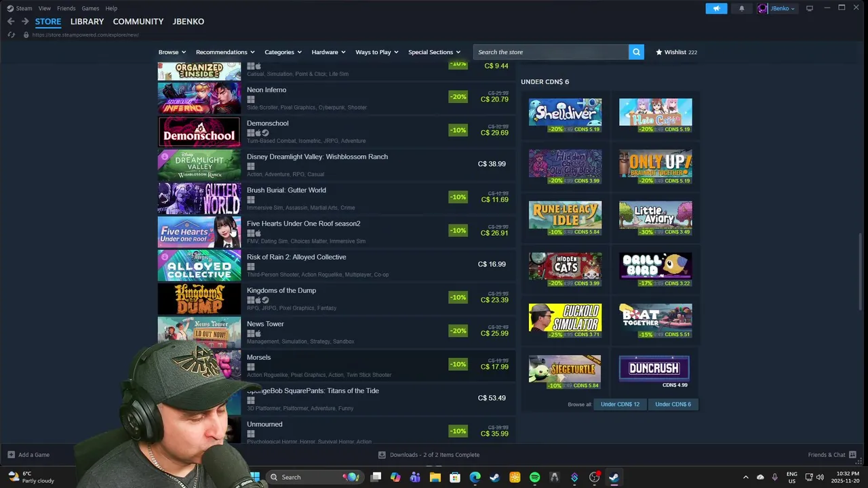Click the store search magnifier button

[x=636, y=52]
